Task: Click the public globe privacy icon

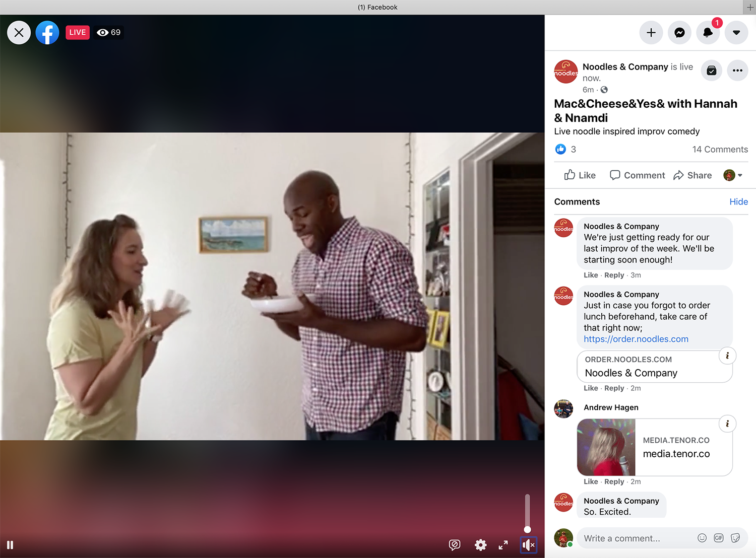Action: [x=604, y=90]
